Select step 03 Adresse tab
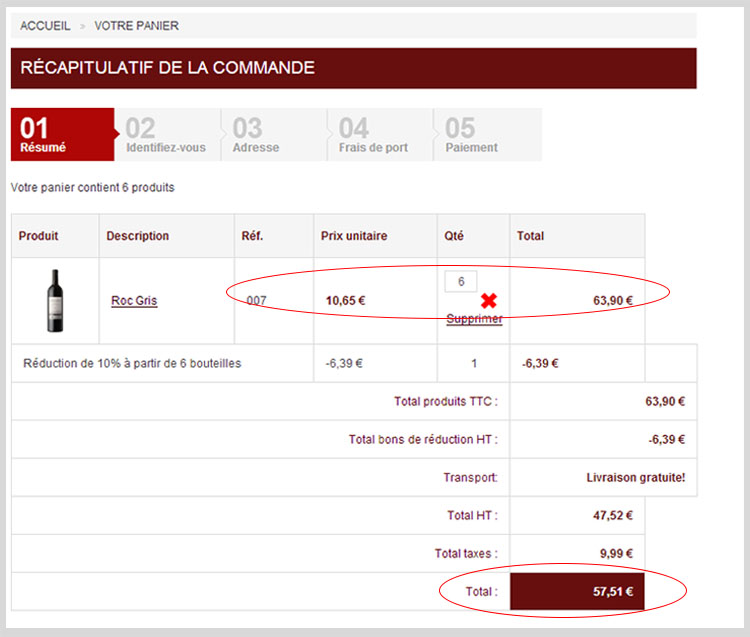Screen dimensions: 750x637 (274, 134)
